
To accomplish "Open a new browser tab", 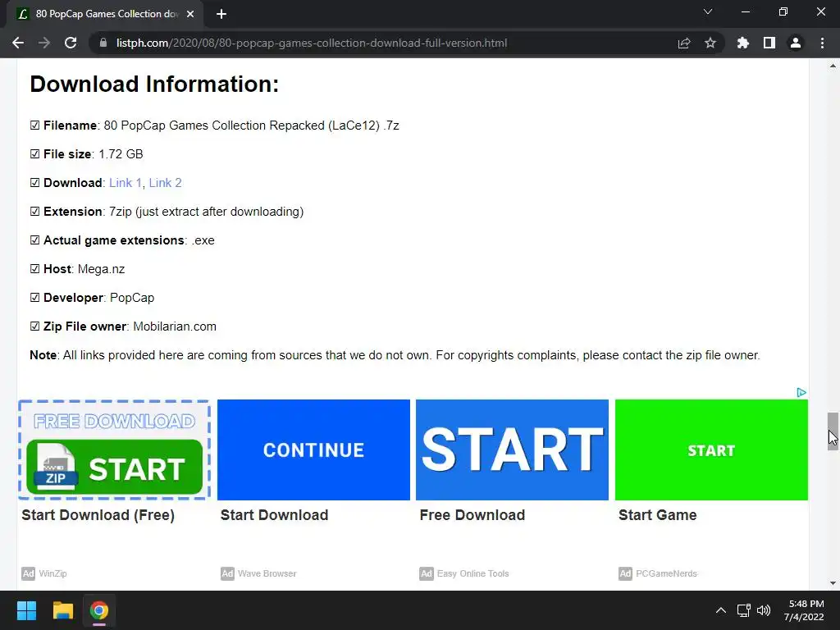I will tap(221, 14).
